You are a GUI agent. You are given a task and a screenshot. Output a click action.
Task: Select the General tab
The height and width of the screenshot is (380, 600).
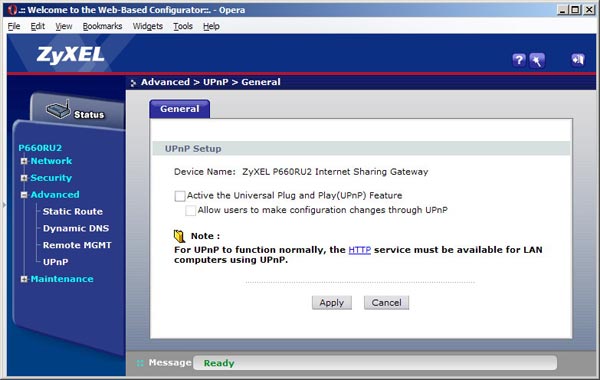pyautogui.click(x=179, y=109)
